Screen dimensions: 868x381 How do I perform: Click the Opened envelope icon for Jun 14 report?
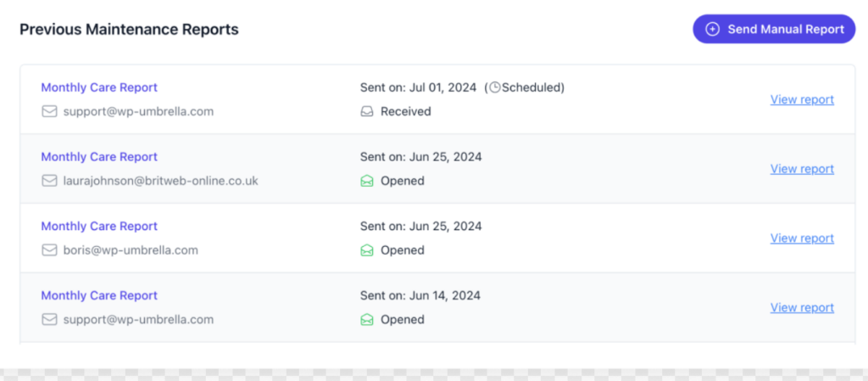(367, 320)
